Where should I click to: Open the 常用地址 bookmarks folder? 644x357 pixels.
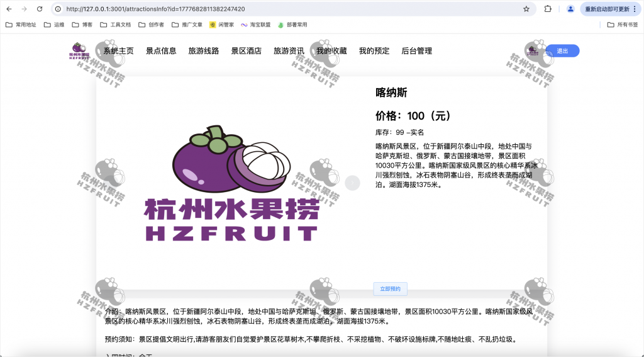click(x=21, y=25)
